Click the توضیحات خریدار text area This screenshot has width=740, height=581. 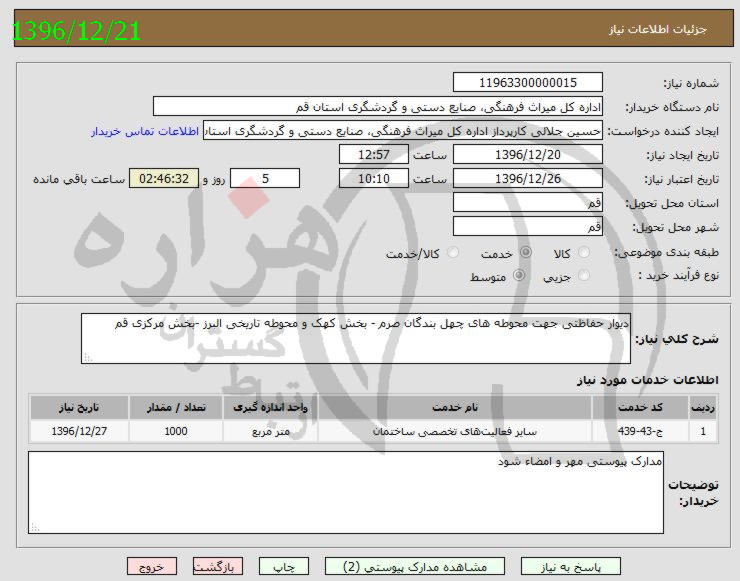tap(346, 493)
